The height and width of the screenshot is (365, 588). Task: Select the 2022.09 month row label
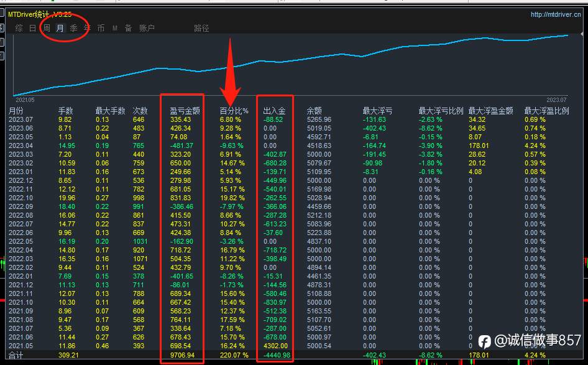pos(21,206)
